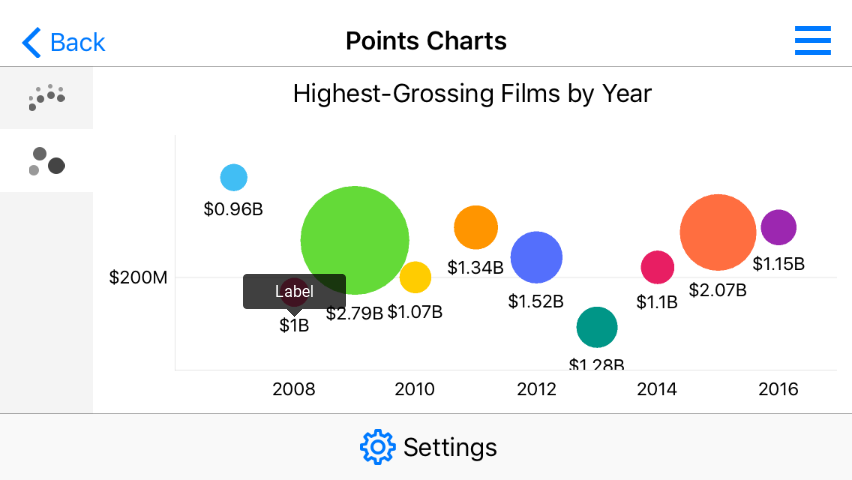This screenshot has height=480, width=852.
Task: Open the hamburger menu icon
Action: pyautogui.click(x=812, y=41)
